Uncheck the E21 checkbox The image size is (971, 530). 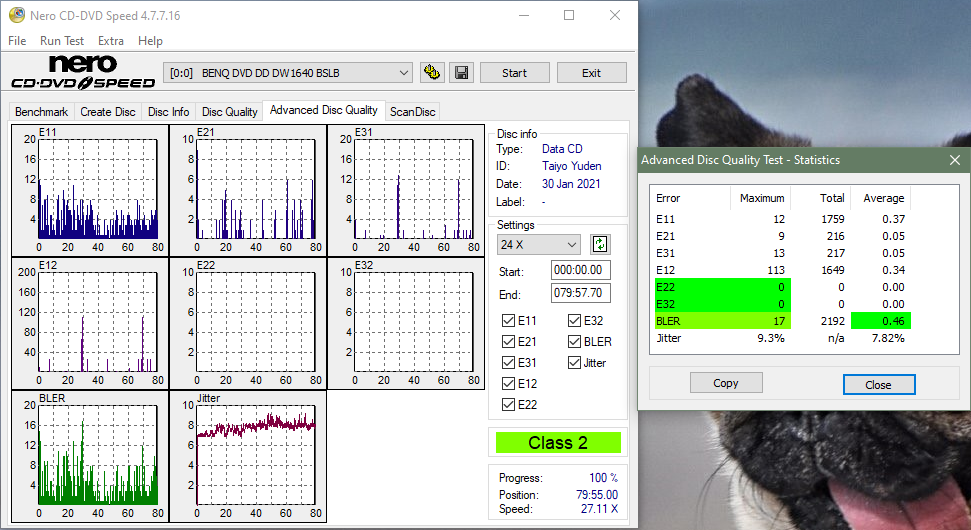click(x=508, y=341)
